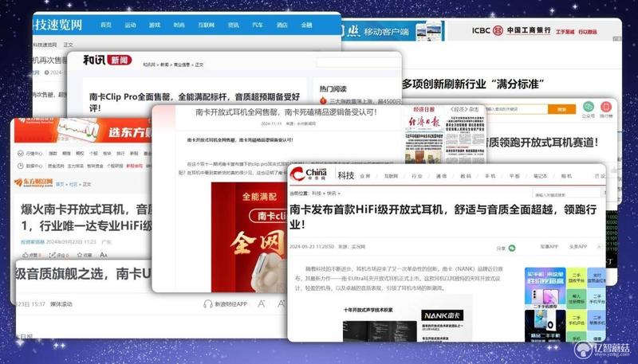Click the China.com keyword search field

pyautogui.click(x=568, y=194)
